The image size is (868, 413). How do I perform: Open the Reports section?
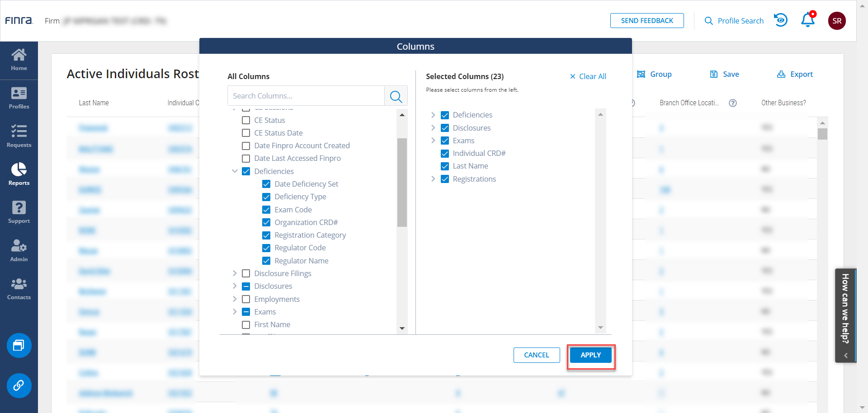(19, 174)
